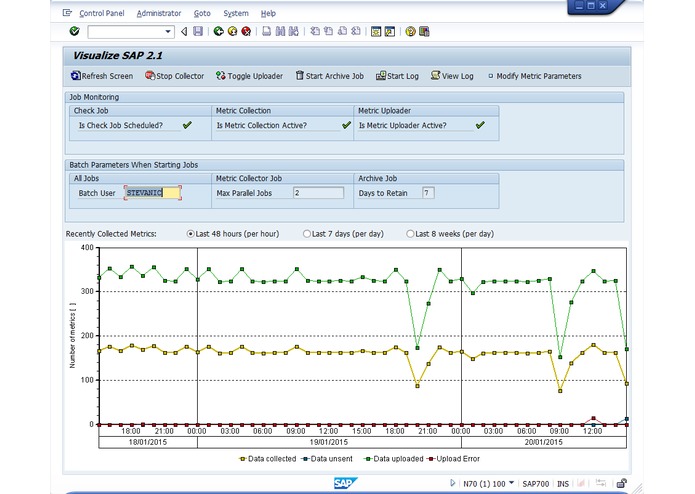Open the N70 (1) 100 system dropdown
The height and width of the screenshot is (494, 695).
511,483
